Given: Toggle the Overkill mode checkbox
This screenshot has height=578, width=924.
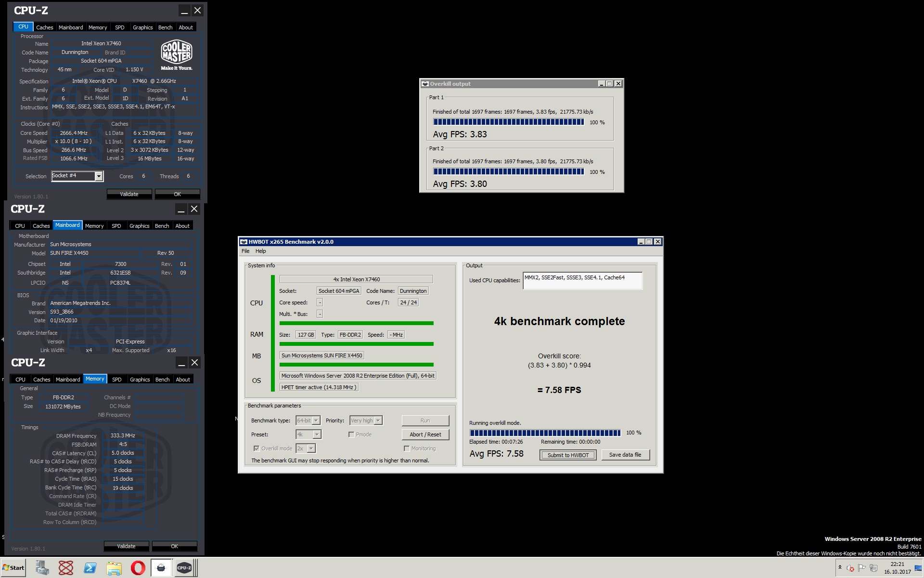Looking at the screenshot, I should tap(257, 448).
